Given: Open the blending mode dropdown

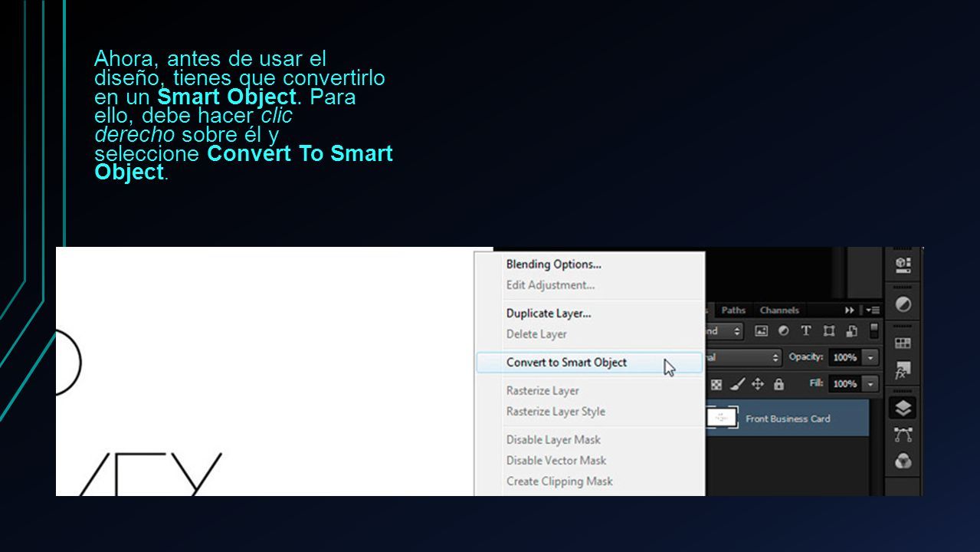Looking at the screenshot, I should 743,357.
